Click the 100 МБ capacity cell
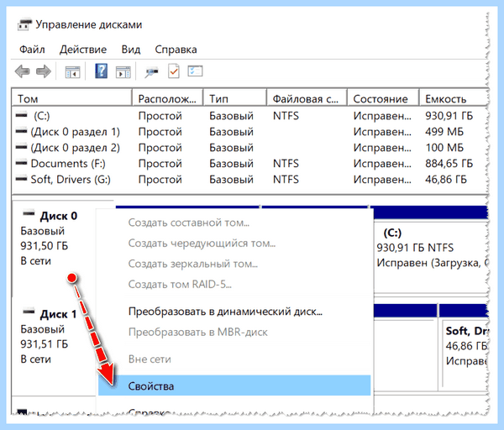This screenshot has width=504, height=430. click(444, 148)
